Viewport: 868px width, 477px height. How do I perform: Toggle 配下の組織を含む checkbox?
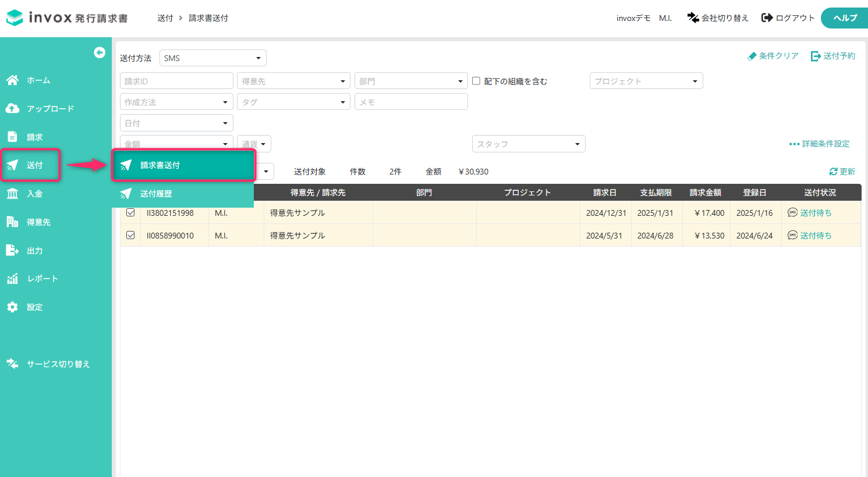pos(476,81)
